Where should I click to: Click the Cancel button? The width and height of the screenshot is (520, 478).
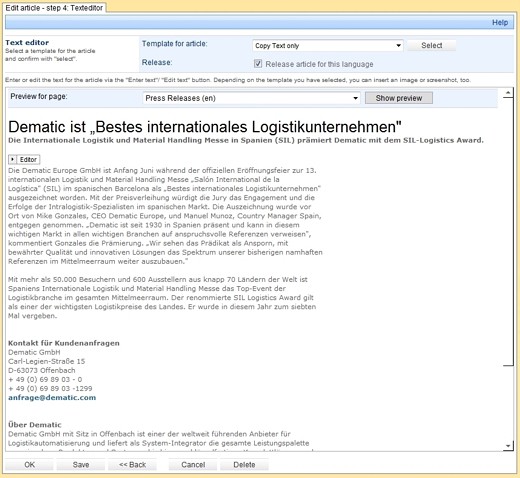193,465
